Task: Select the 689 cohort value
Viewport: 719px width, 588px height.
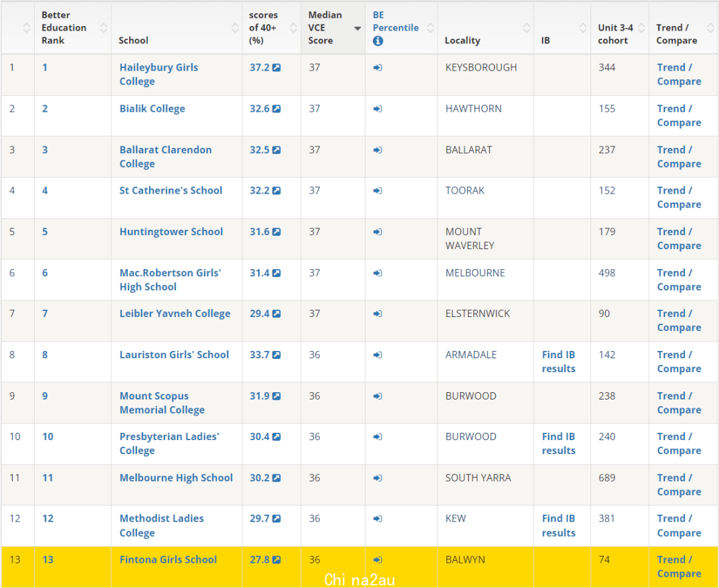Action: click(606, 478)
